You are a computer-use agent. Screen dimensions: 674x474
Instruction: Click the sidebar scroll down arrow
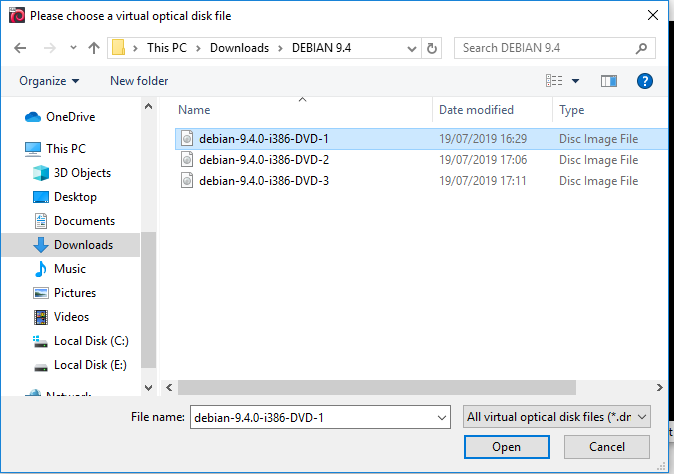(148, 388)
